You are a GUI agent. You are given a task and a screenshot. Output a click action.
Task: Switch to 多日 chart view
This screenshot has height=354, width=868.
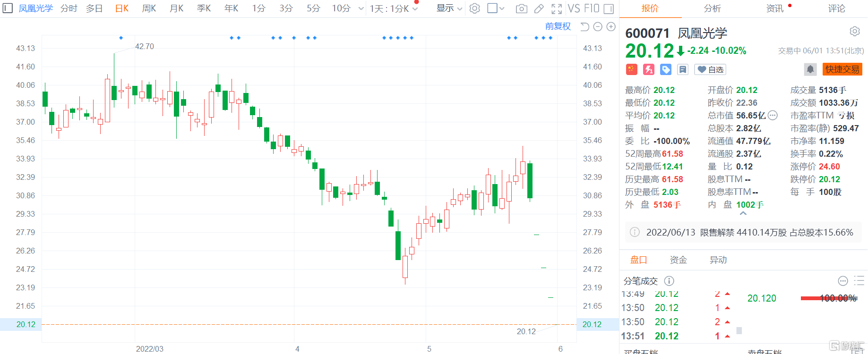(x=95, y=8)
